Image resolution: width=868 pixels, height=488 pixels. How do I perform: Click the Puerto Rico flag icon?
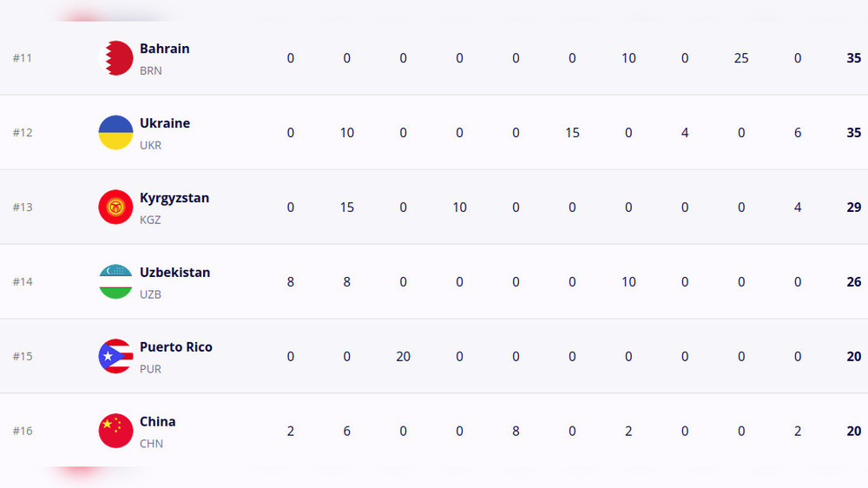115,357
